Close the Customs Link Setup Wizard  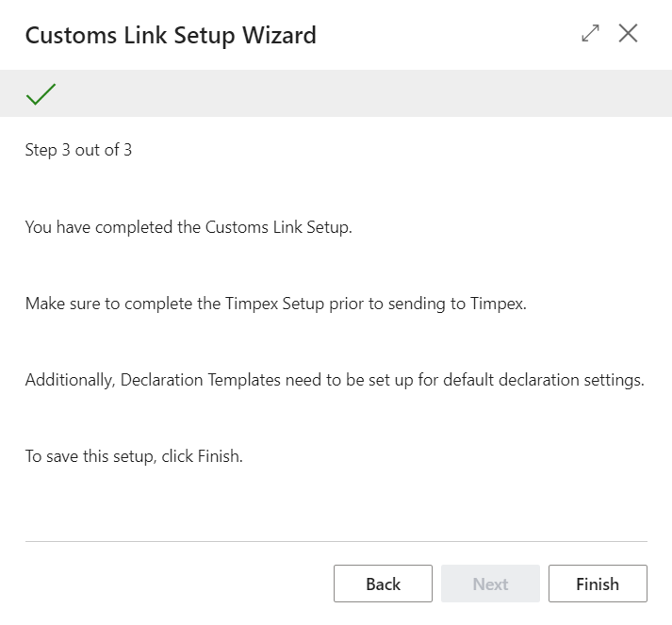pyautogui.click(x=629, y=34)
